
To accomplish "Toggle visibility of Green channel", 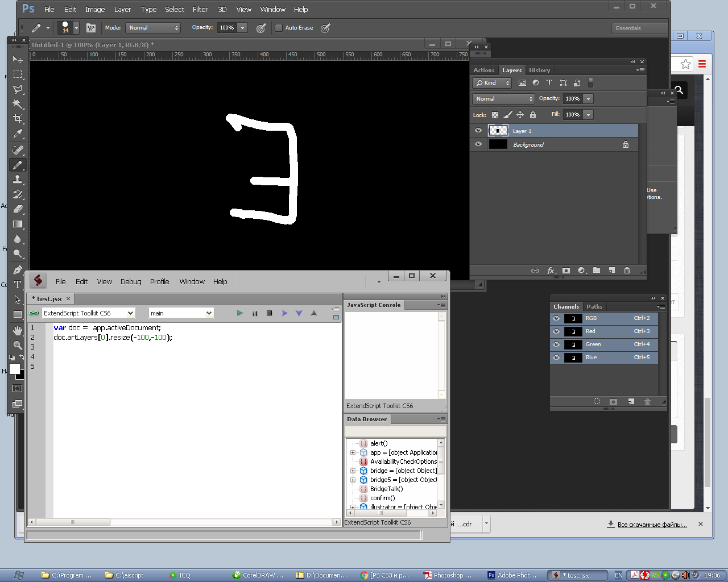I will tap(556, 344).
